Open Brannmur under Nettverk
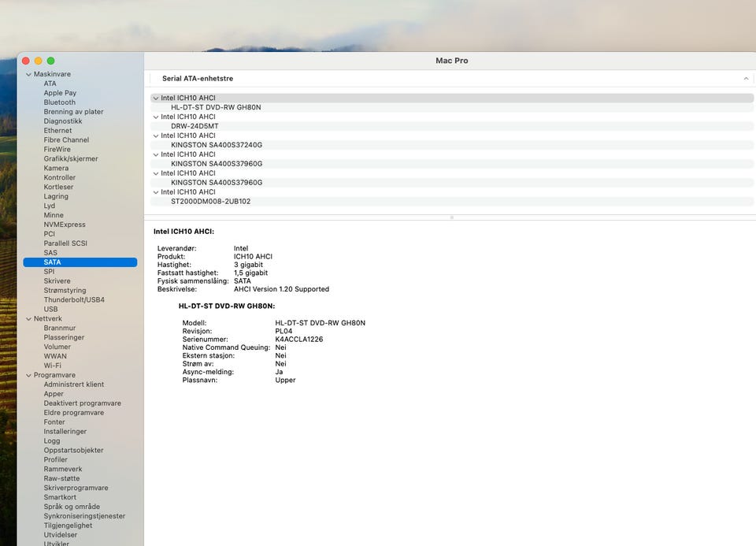 (x=59, y=328)
